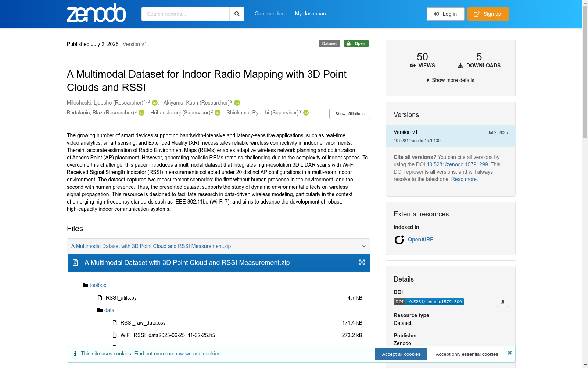
Task: Open the OpenAIRE link
Action: pyautogui.click(x=420, y=240)
